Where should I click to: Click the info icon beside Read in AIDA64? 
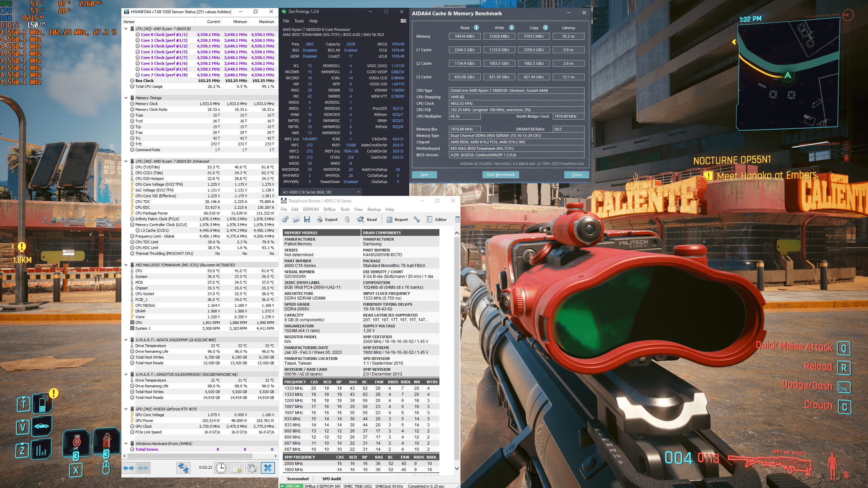pyautogui.click(x=476, y=27)
